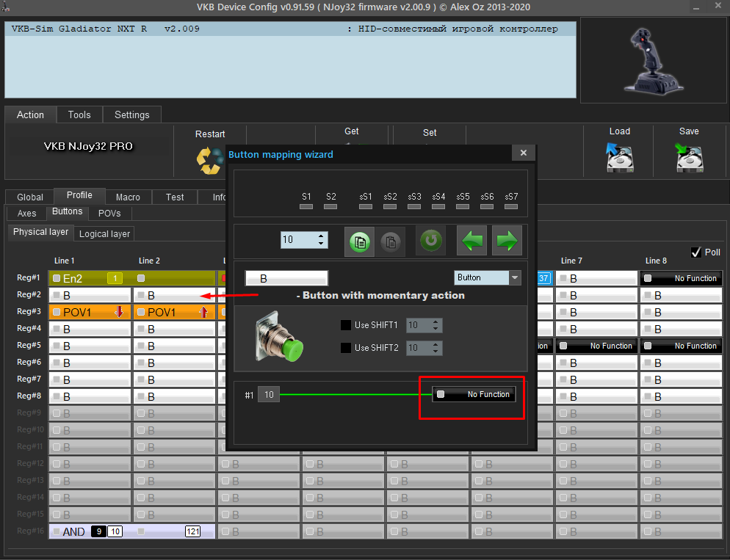Screen dimensions: 730x560
Task: Go to previous button with left arrow
Action: click(471, 241)
